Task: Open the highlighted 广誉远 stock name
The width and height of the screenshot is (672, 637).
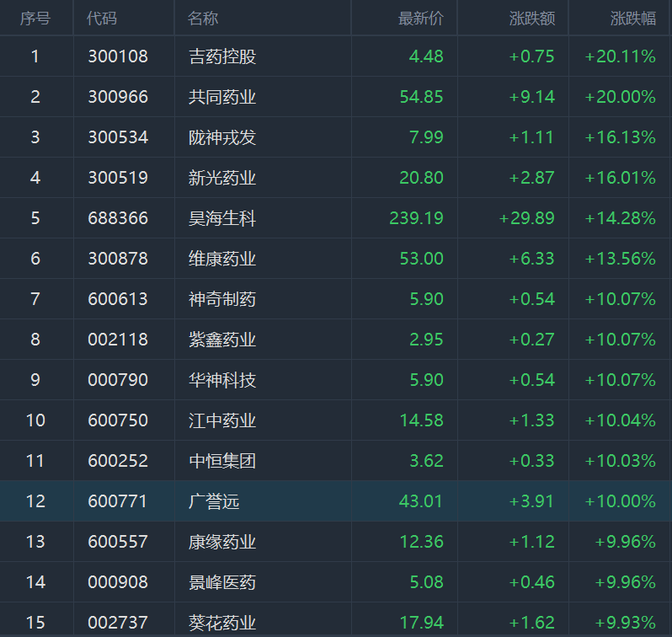Action: 214,501
